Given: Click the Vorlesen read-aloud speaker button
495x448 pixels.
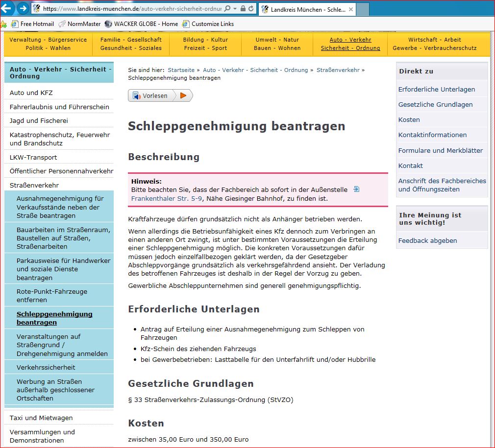Looking at the screenshot, I should click(x=150, y=95).
